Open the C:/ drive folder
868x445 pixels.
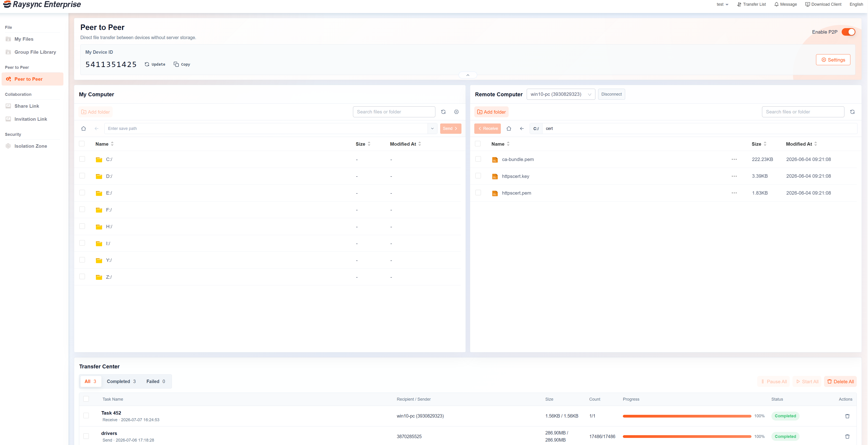109,159
